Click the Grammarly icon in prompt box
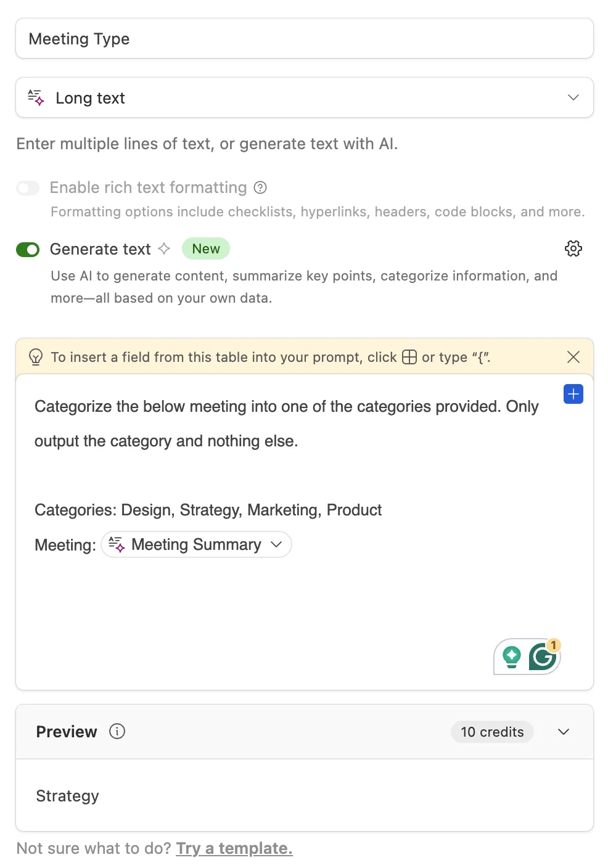The height and width of the screenshot is (868, 608). coord(543,657)
